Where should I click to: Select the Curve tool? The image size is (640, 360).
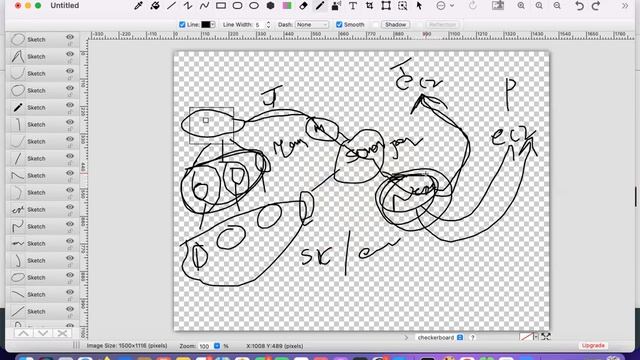coord(204,6)
